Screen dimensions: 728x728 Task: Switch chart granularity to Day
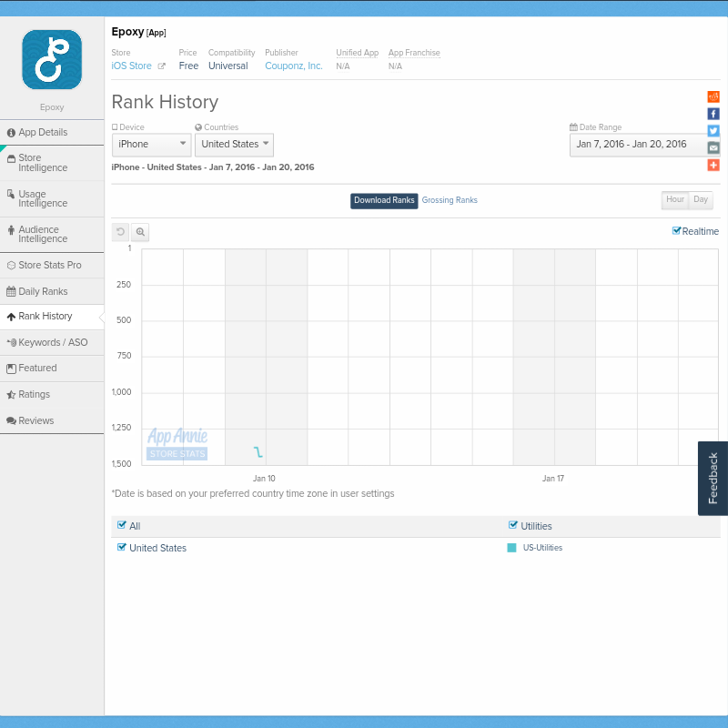tap(701, 199)
